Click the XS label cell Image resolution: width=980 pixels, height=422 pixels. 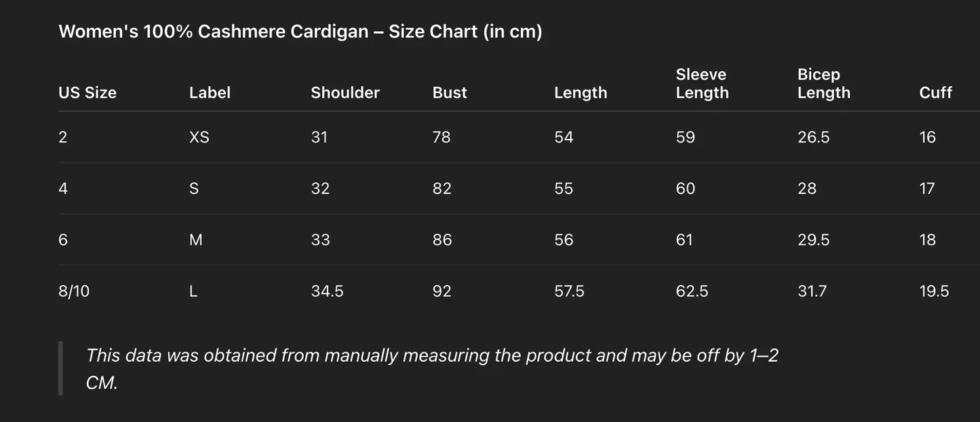[x=199, y=137]
